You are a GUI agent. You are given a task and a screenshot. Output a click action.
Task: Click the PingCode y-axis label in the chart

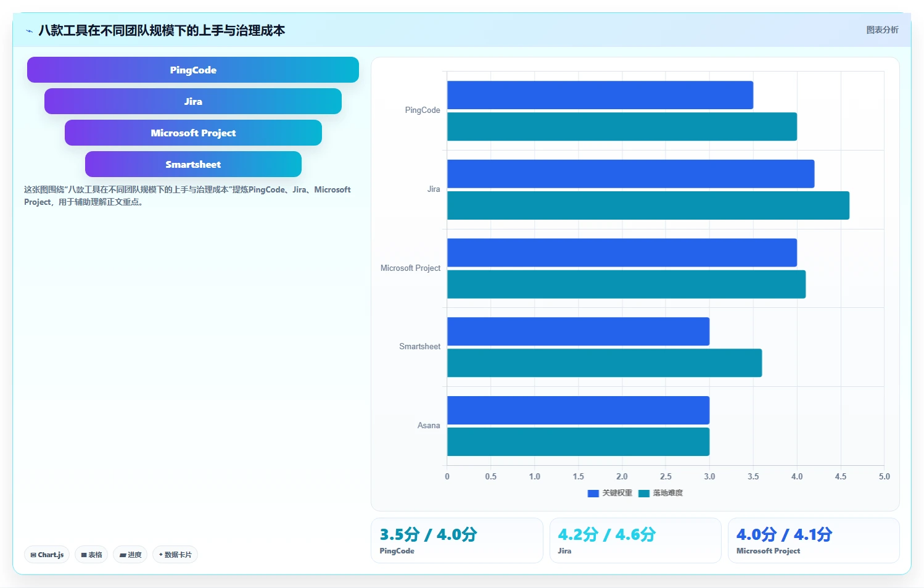click(423, 110)
